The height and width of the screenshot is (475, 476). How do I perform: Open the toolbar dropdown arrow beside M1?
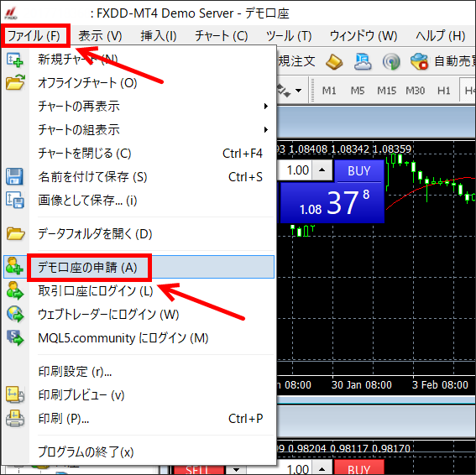298,91
